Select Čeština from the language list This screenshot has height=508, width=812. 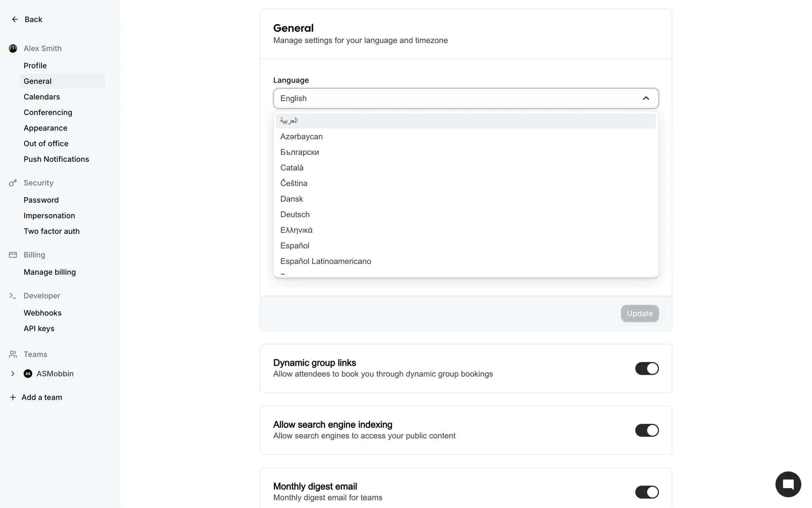[294, 184]
